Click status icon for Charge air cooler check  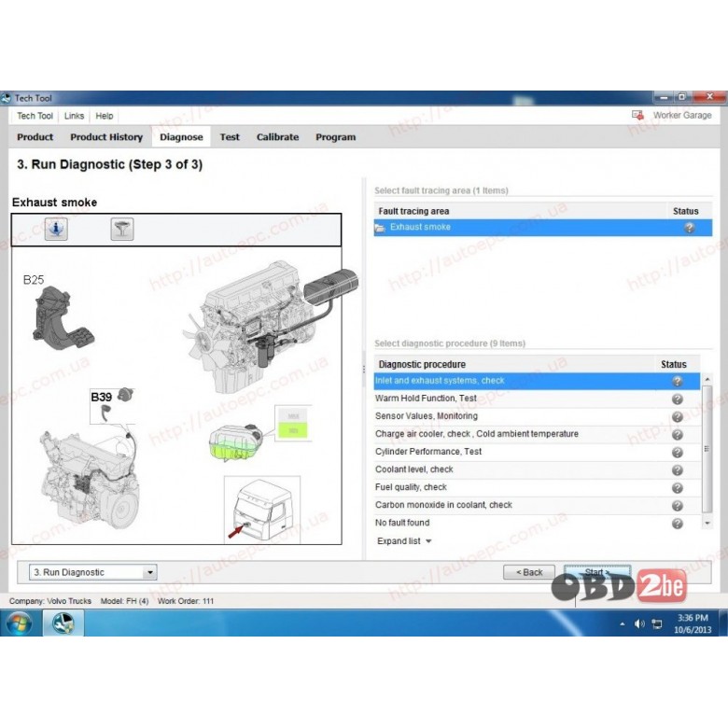(x=678, y=435)
